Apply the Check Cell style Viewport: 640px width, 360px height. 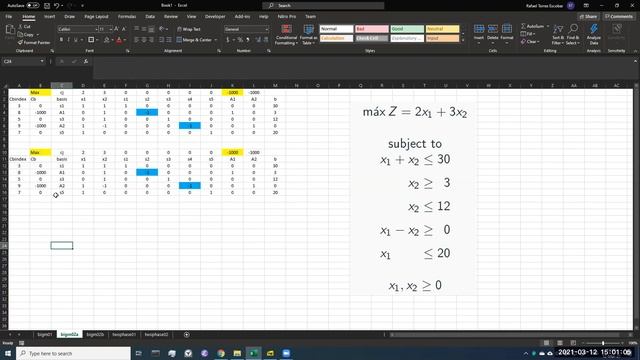pos(371,38)
